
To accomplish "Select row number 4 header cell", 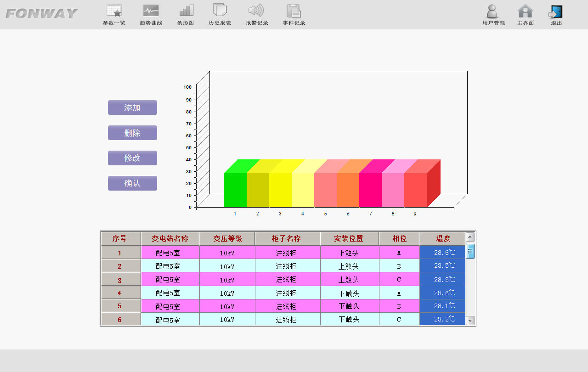I will (121, 293).
